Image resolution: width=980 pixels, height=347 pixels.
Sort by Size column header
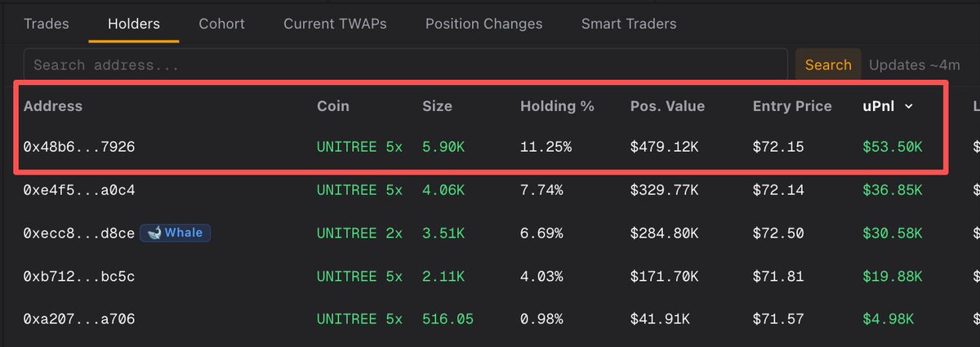click(x=437, y=106)
